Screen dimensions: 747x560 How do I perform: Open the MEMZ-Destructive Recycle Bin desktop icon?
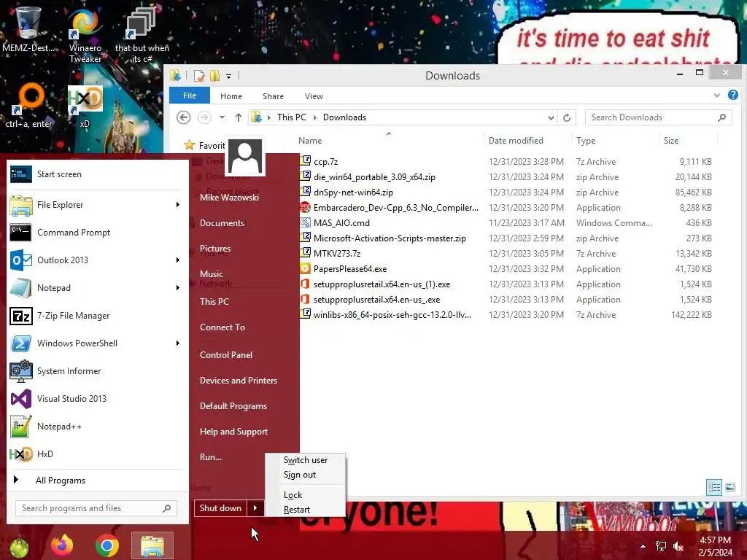[28, 29]
